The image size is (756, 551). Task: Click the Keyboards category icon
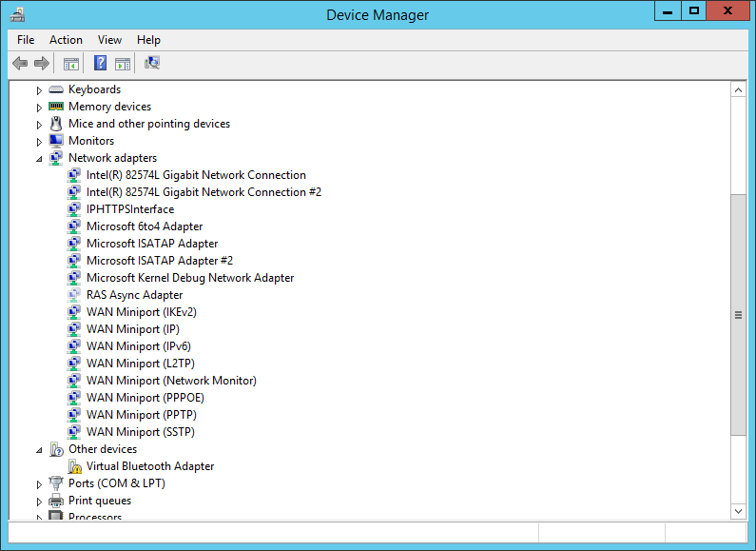click(56, 89)
